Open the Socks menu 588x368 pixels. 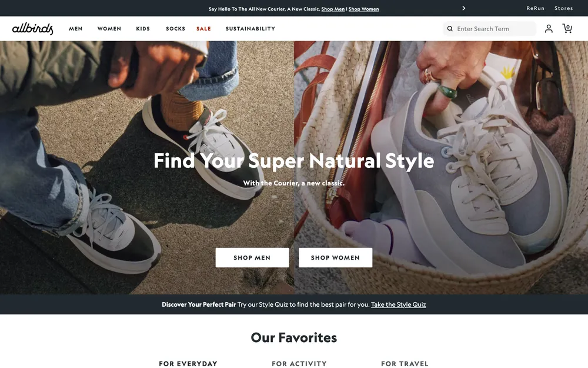[175, 28]
